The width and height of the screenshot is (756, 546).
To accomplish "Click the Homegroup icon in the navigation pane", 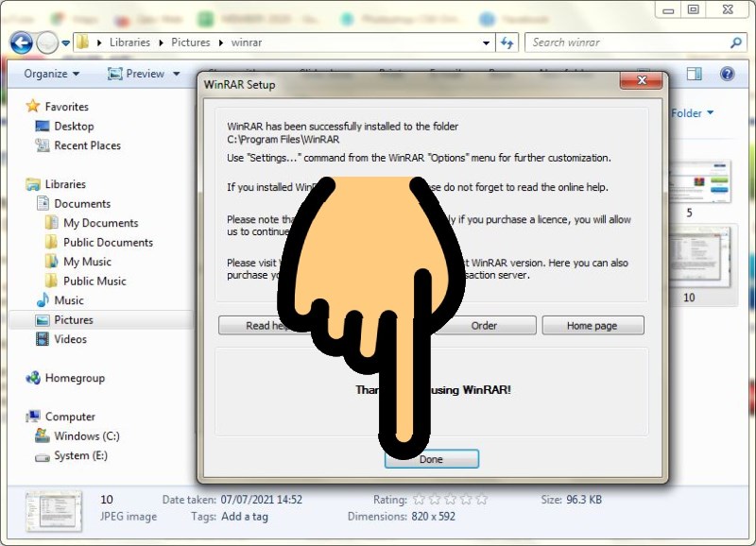I will 33,378.
